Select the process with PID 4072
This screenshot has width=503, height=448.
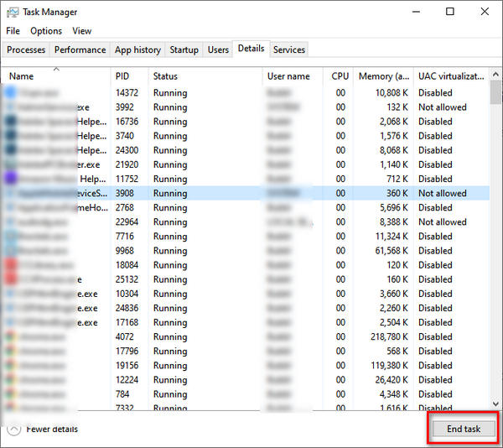[x=246, y=336]
